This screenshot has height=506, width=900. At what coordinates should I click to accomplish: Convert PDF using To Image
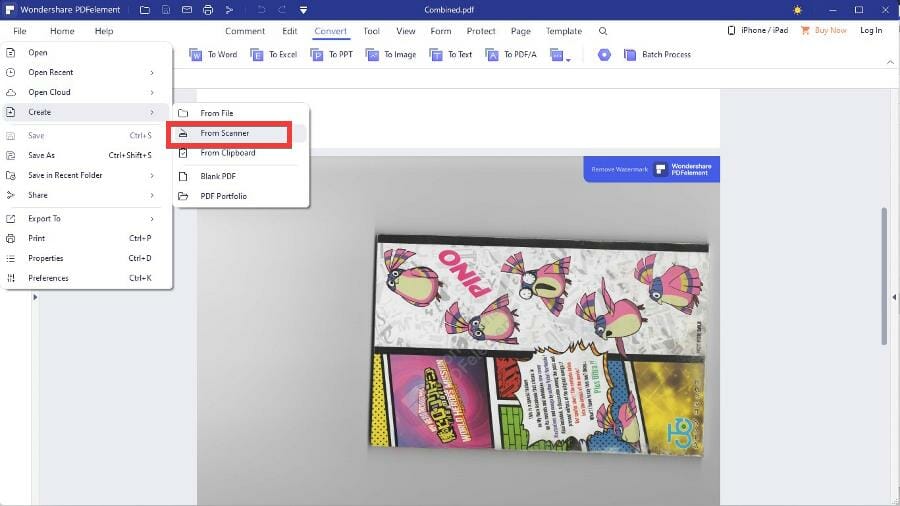(x=391, y=55)
